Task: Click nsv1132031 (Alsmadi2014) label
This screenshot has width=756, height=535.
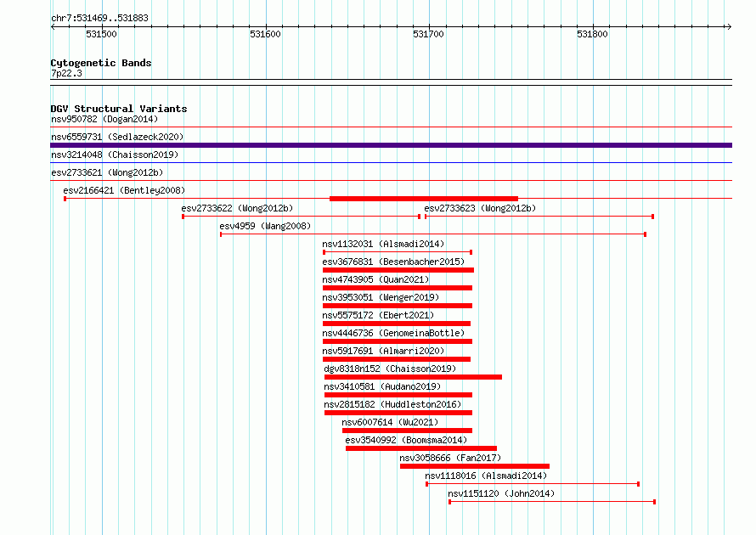Action: pos(383,244)
